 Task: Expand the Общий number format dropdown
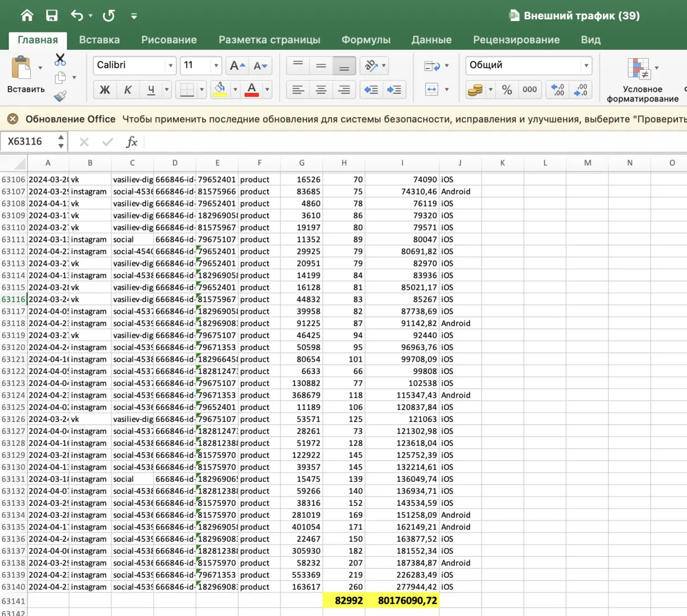click(586, 66)
